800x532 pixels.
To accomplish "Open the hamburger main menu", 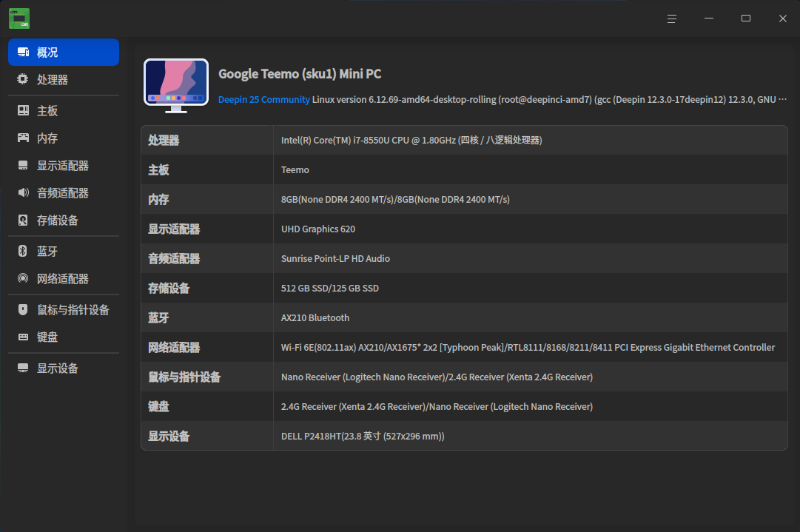I will pyautogui.click(x=672, y=18).
